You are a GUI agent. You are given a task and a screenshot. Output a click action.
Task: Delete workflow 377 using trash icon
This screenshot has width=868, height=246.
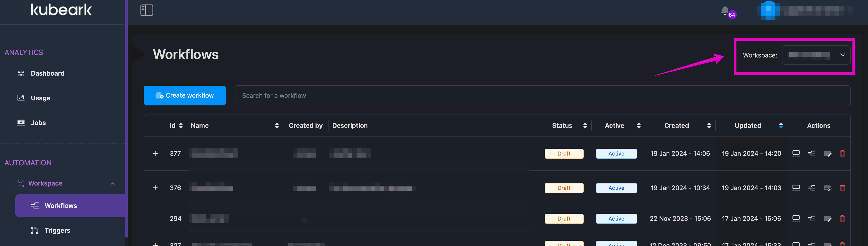(842, 153)
